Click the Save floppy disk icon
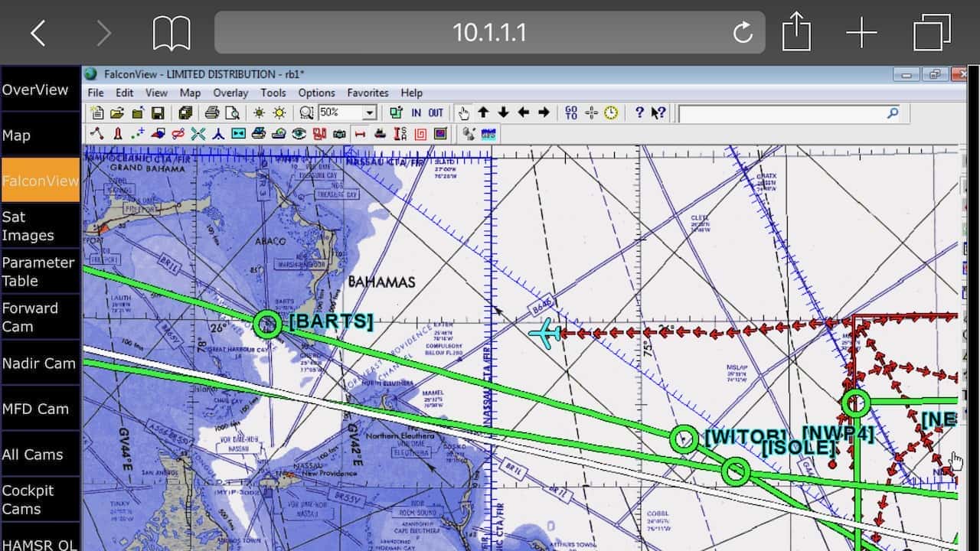980x551 pixels. [157, 112]
